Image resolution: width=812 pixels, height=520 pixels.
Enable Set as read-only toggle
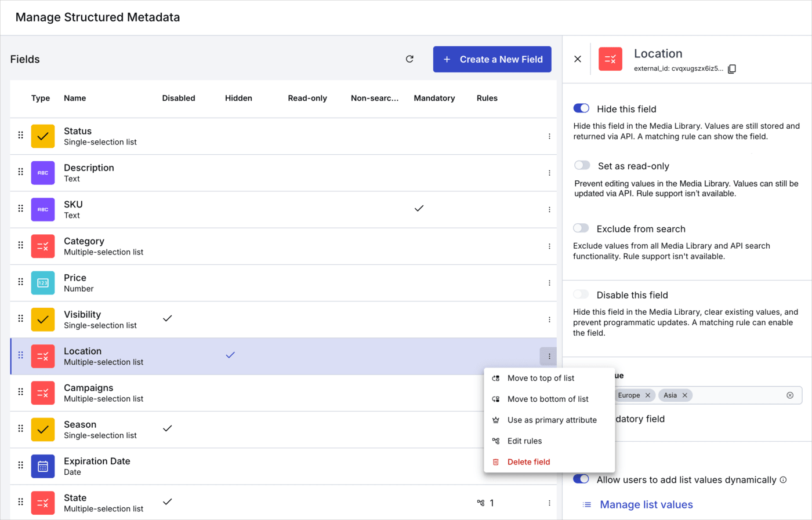tap(582, 165)
